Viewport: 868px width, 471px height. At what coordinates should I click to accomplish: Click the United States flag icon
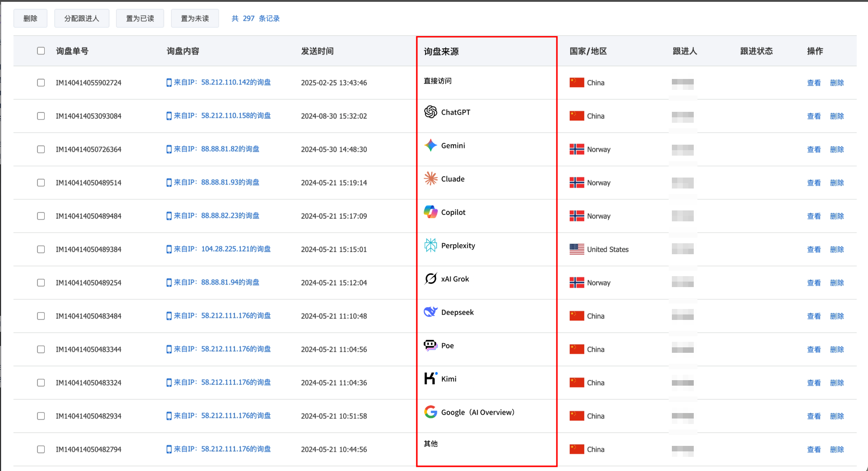click(577, 249)
